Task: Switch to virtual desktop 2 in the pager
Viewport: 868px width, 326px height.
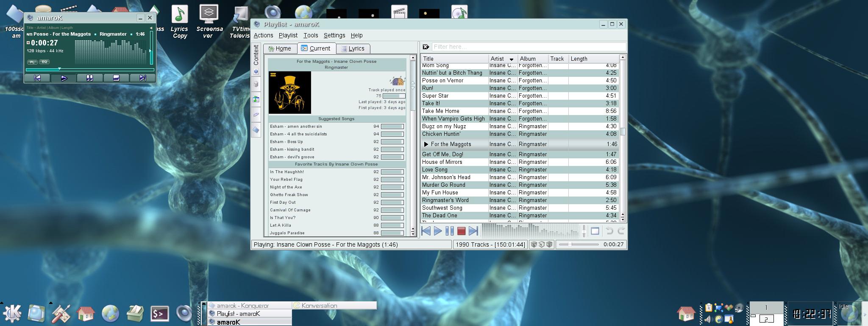Action: (766, 319)
